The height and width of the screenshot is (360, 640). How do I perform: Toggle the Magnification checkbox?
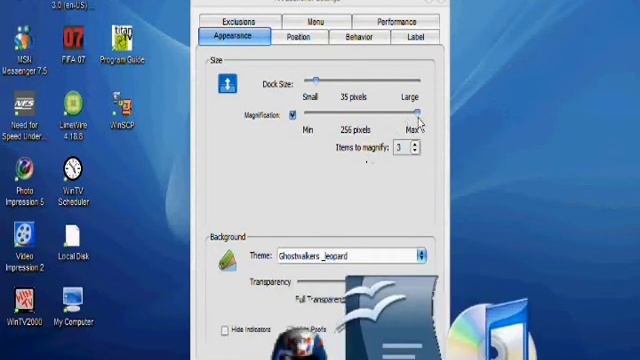[x=292, y=115]
